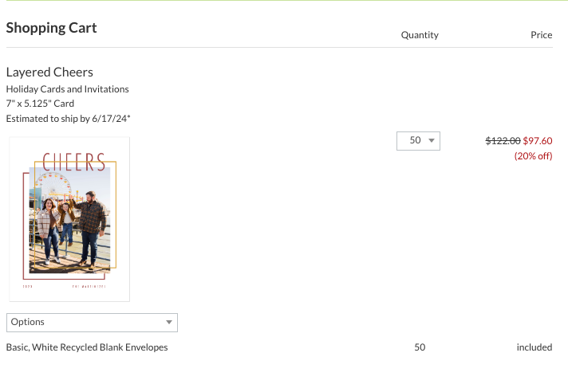Click the Quantity column header

point(420,35)
